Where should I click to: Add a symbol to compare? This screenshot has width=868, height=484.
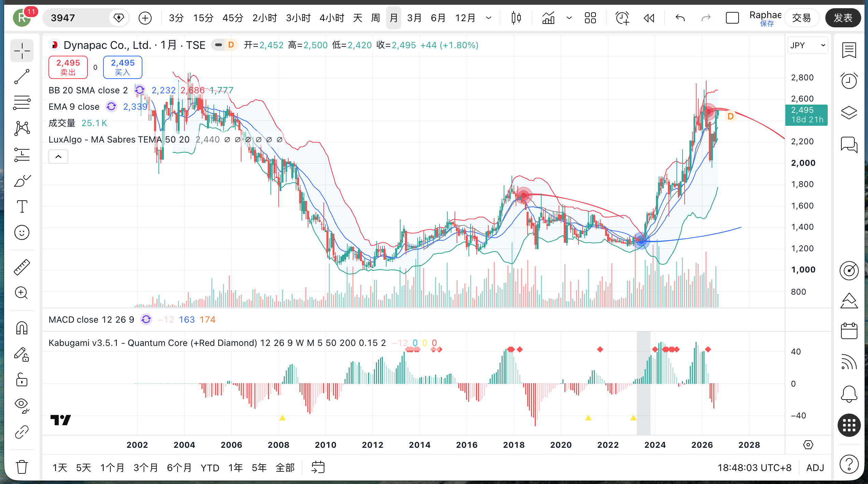point(145,18)
